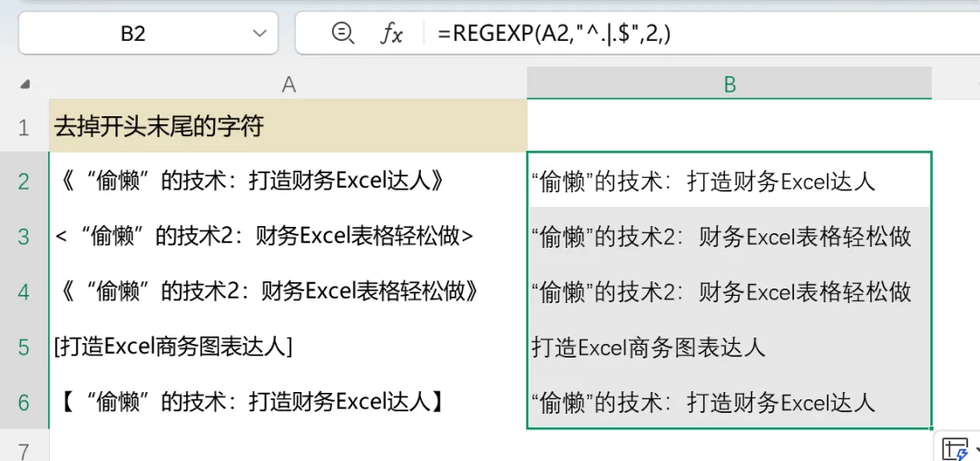Click cell A6 with 【“偷懒”的技术：打造财务Excel达人】

[x=289, y=402]
